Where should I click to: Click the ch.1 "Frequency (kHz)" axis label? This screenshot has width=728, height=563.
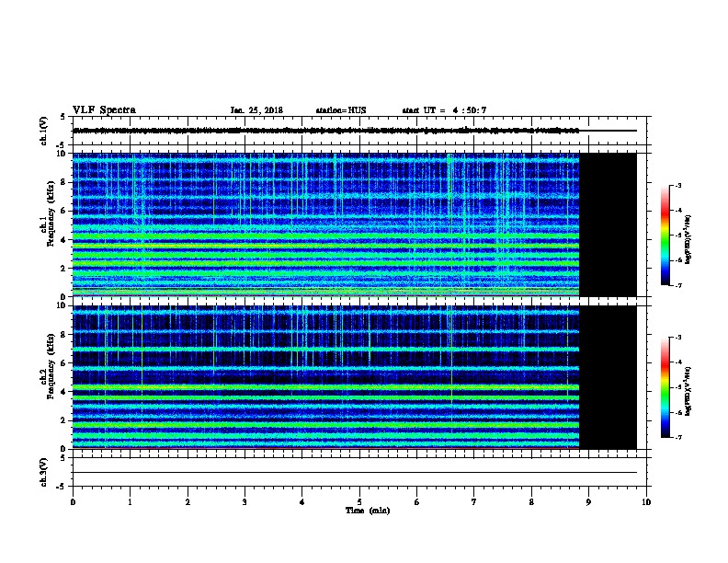pos(51,214)
